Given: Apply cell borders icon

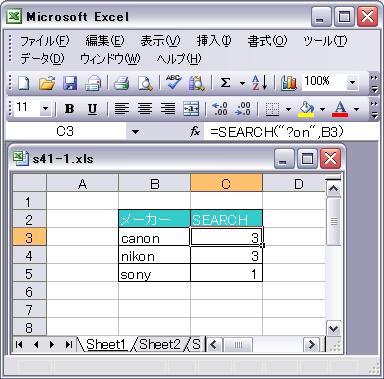Looking at the screenshot, I should (272, 109).
